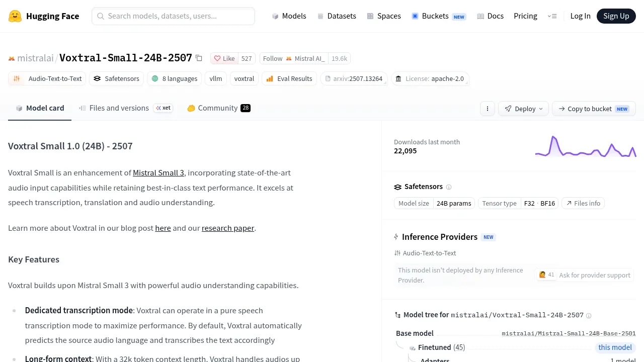Switch to the Model card tab

click(40, 108)
